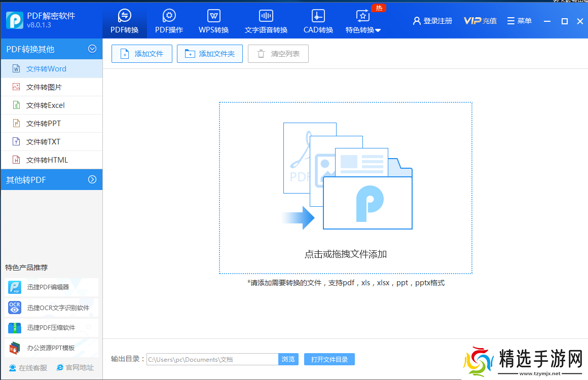This screenshot has height=380, width=588.
Task: Switch to the PDF操作 tab
Action: [169, 20]
